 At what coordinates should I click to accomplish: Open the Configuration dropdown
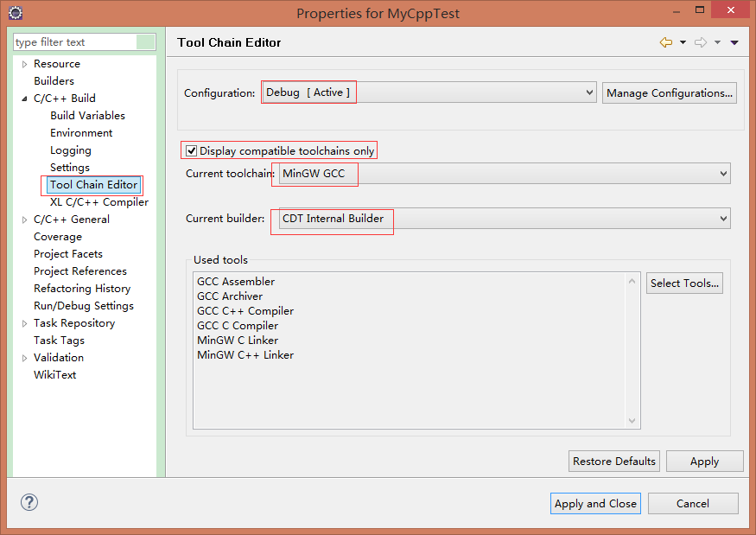click(x=429, y=92)
